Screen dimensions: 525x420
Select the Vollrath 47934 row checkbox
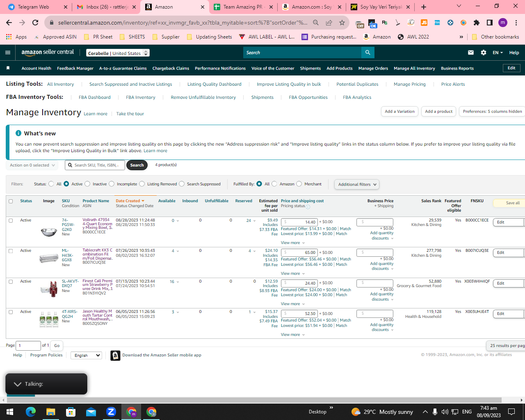pos(11,220)
